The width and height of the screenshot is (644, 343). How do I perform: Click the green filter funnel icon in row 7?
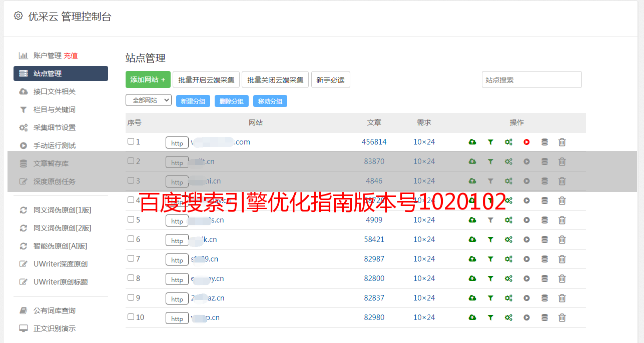coord(490,259)
